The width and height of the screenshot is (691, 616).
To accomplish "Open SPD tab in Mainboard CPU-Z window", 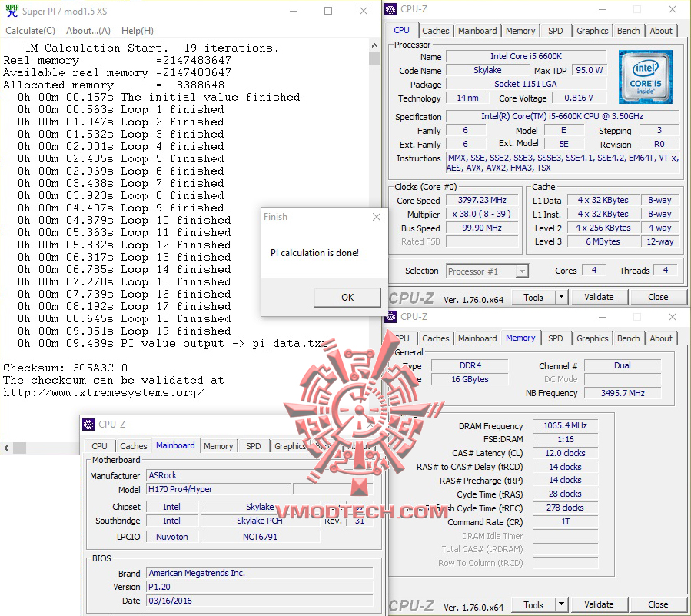I will pos(254,446).
